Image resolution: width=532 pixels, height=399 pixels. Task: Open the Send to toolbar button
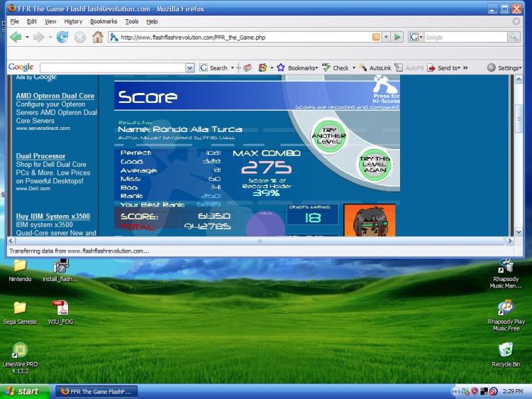[444, 68]
